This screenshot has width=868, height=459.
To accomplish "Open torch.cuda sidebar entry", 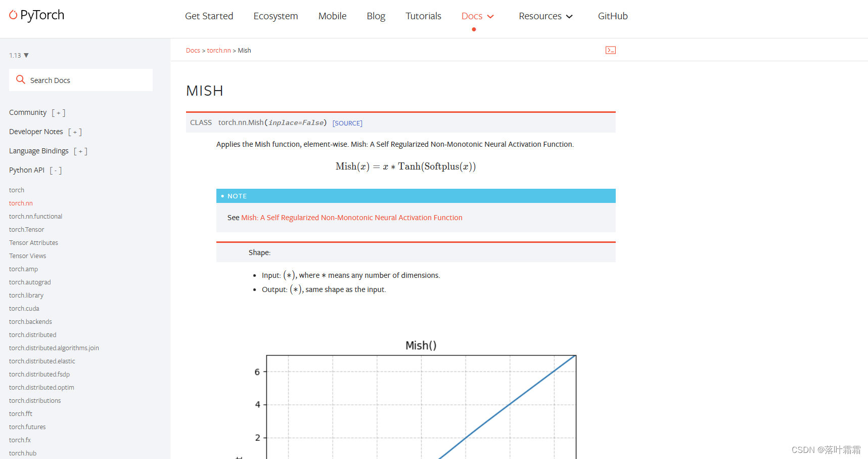I will click(24, 309).
